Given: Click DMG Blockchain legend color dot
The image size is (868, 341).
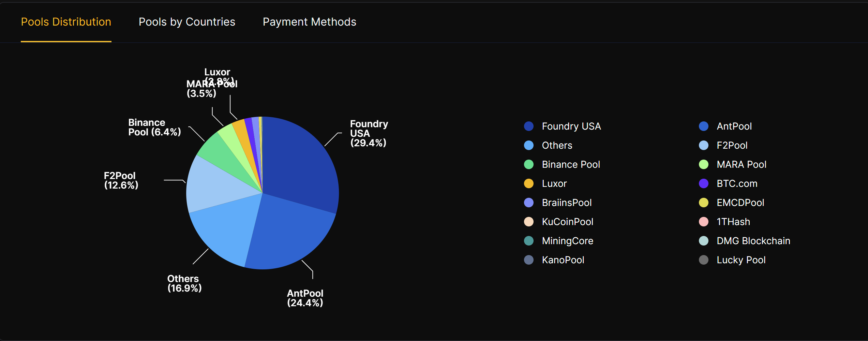Looking at the screenshot, I should [704, 241].
